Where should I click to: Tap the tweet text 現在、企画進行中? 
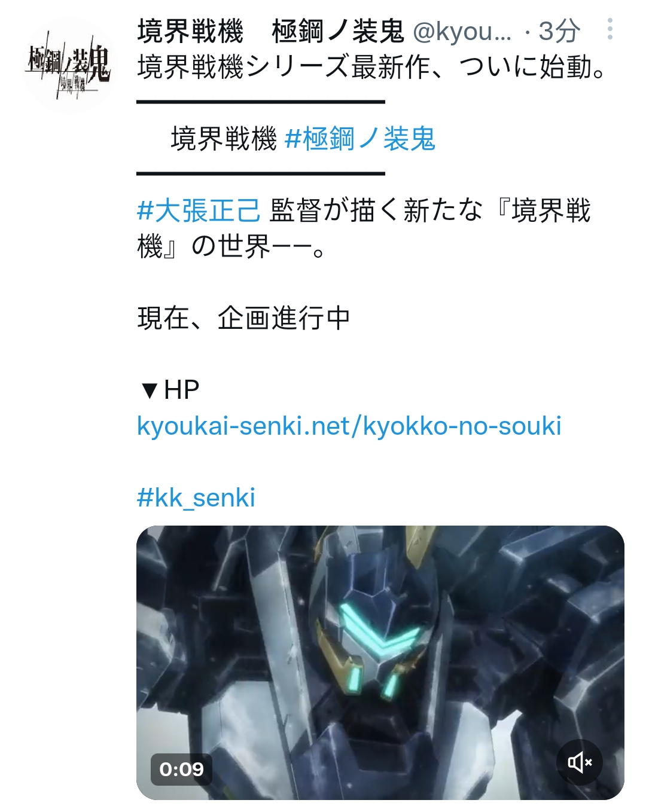(244, 318)
